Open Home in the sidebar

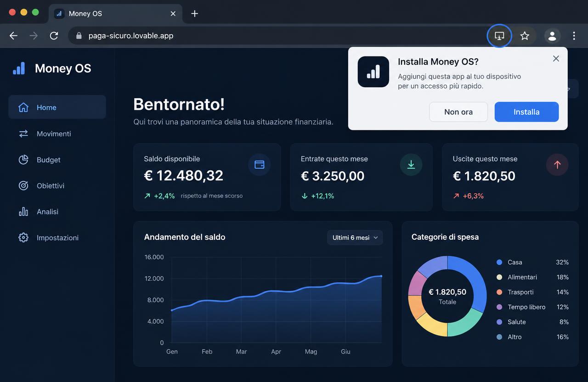click(57, 107)
